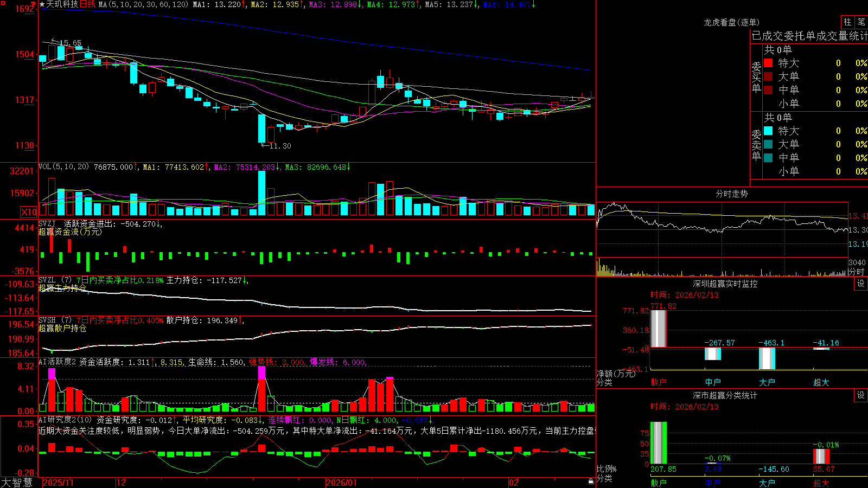Click the 散户持仓: 196.349 value
The width and height of the screenshot is (868, 488).
(x=202, y=320)
